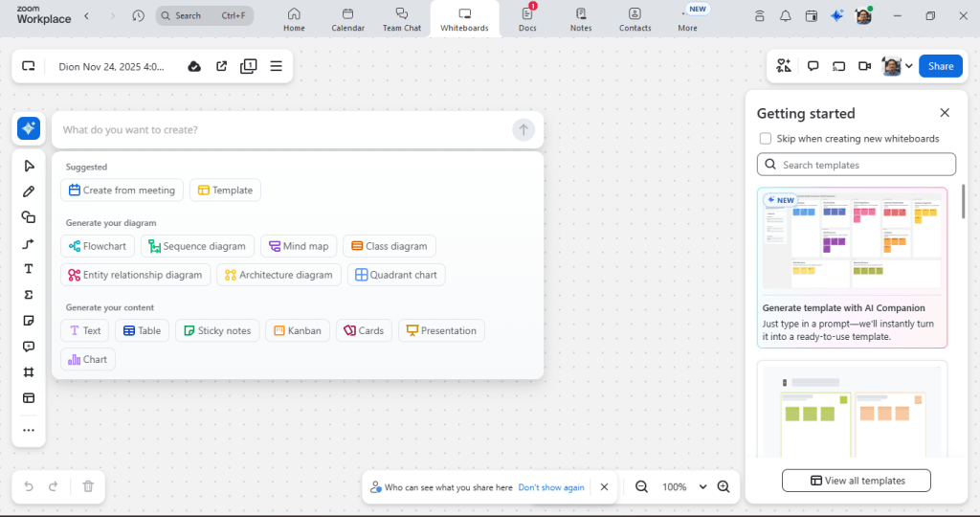980x517 pixels.
Task: Select the connector line tool
Action: coord(29,243)
